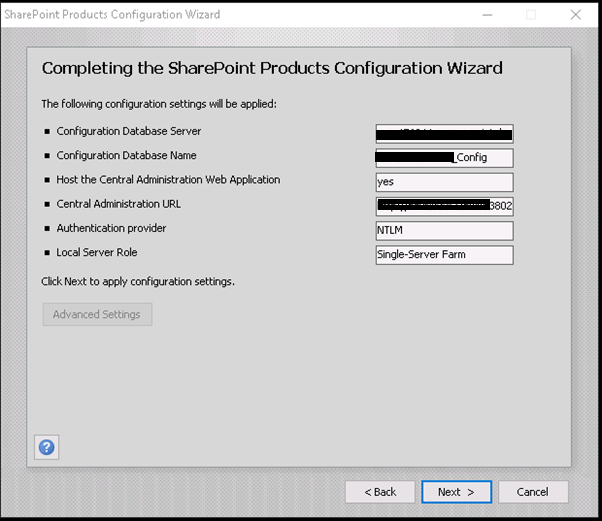602x521 pixels.
Task: Click the 'Local Server Role' label
Action: coord(97,252)
